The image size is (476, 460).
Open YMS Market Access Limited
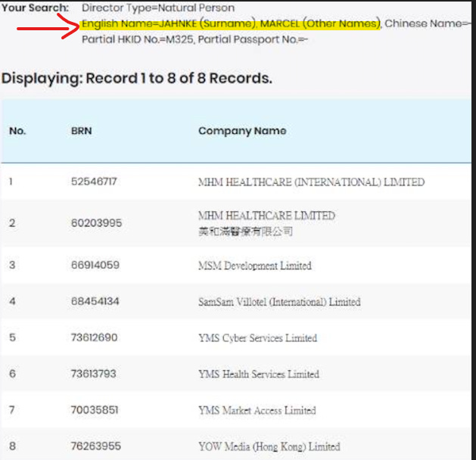point(257,411)
